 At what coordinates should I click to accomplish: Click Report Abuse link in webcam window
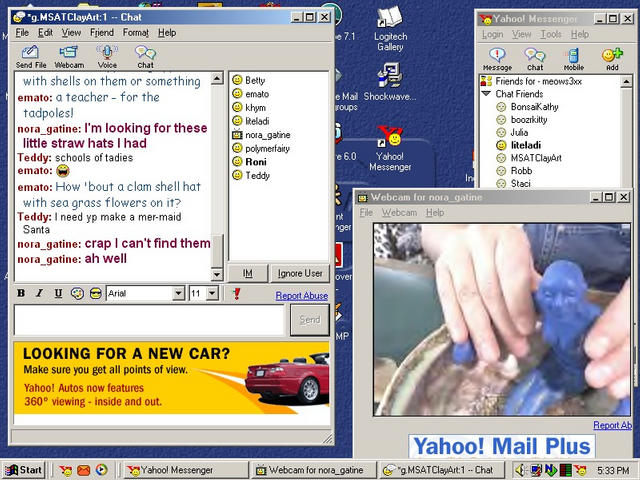pos(612,425)
